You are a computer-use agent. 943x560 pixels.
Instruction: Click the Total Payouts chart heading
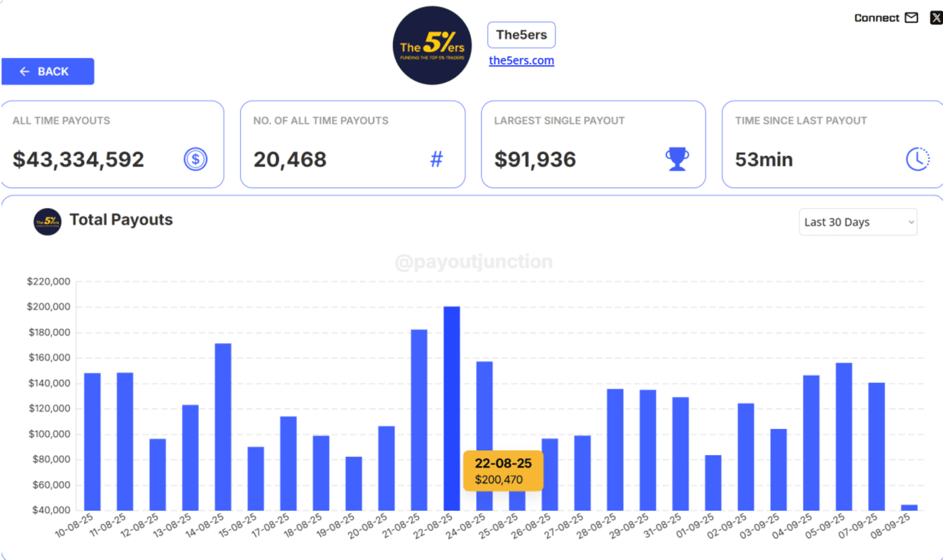click(121, 220)
